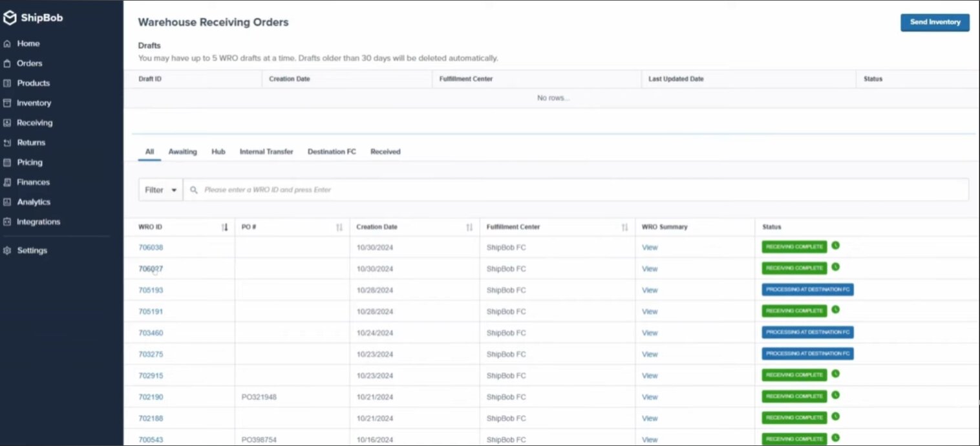Viewport: 980px width, 446px height.
Task: Open Home via its sidebar icon
Action: click(7, 44)
